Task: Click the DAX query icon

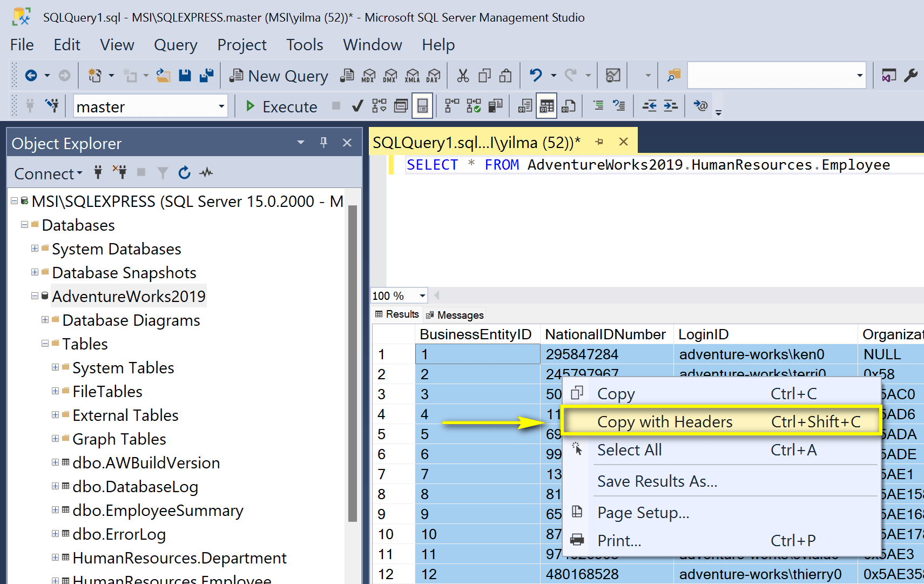Action: 434,76
